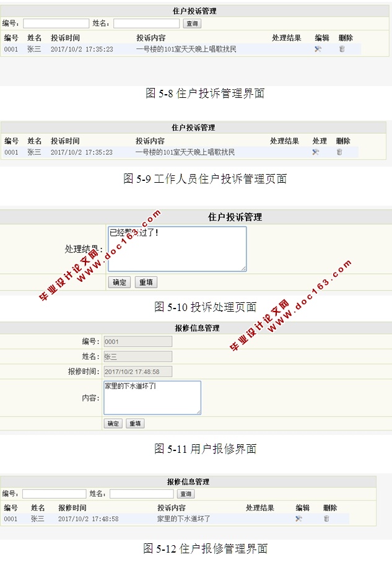Viewport: 392px width, 565px height.
Task: Click 删除 column header in bottom repair table
Action: [330, 508]
